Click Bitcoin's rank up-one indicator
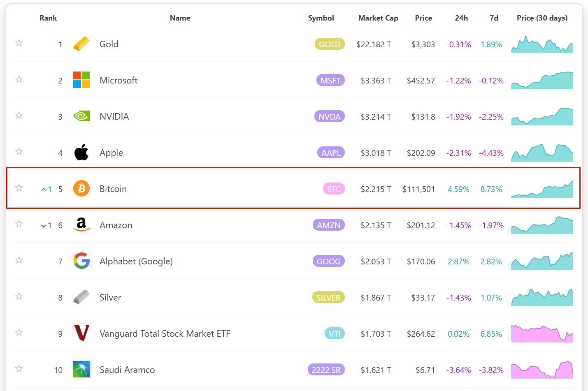588x391 pixels. (x=46, y=189)
